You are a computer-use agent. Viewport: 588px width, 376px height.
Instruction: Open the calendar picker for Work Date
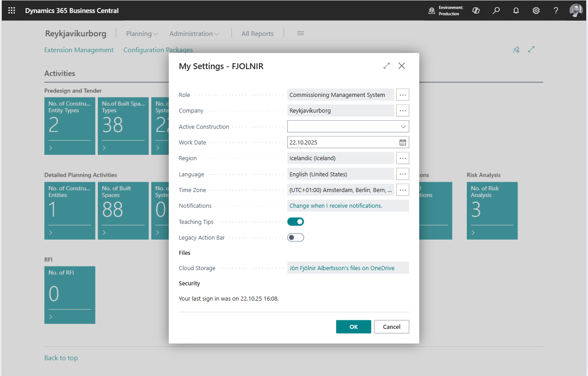403,142
